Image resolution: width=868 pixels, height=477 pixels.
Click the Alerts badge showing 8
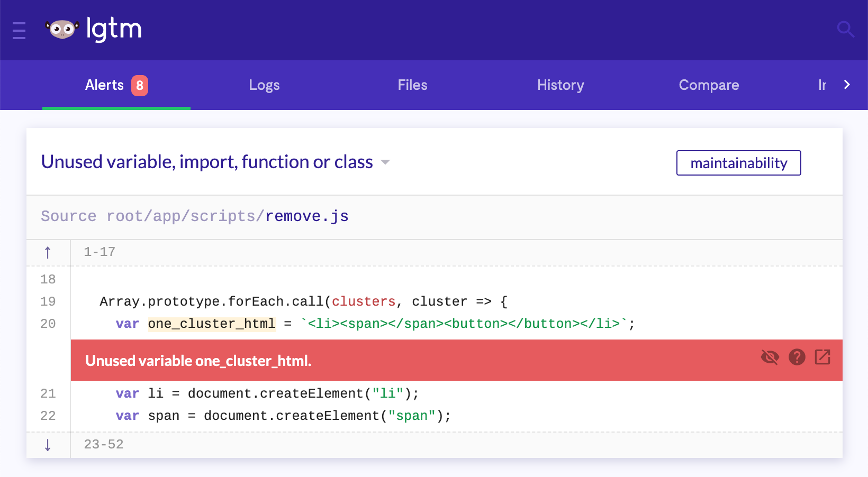click(139, 85)
